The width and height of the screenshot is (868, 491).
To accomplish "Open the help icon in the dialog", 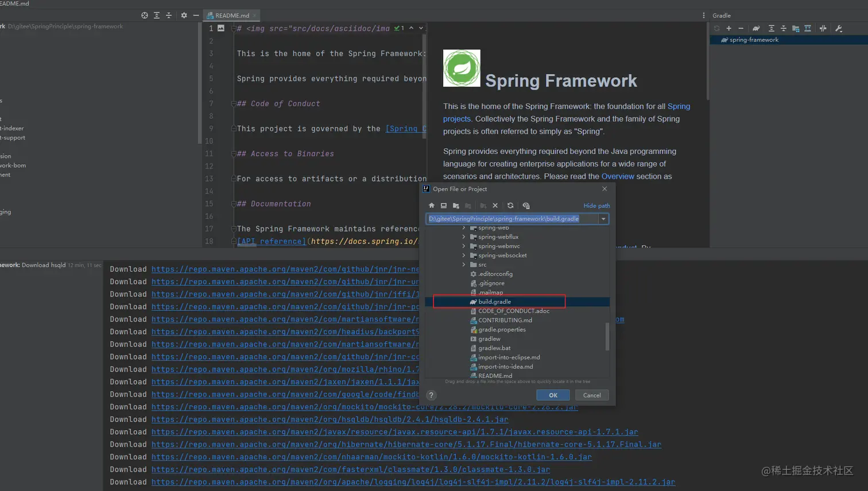I will point(431,395).
